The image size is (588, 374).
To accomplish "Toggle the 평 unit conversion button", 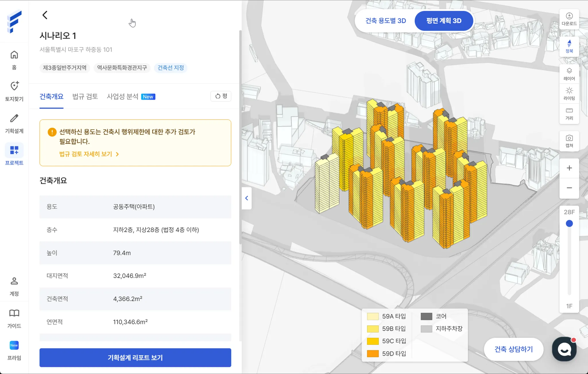I will pyautogui.click(x=221, y=96).
